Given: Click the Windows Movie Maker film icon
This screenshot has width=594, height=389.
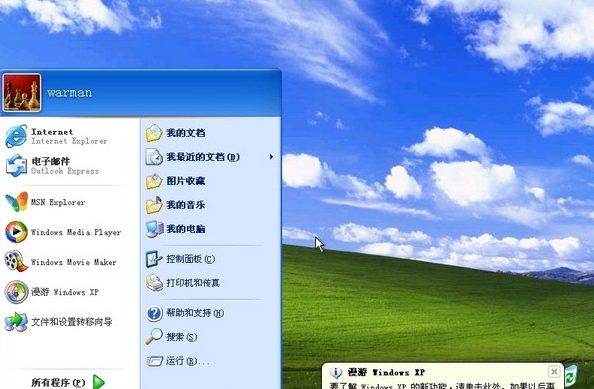Looking at the screenshot, I should [x=16, y=261].
